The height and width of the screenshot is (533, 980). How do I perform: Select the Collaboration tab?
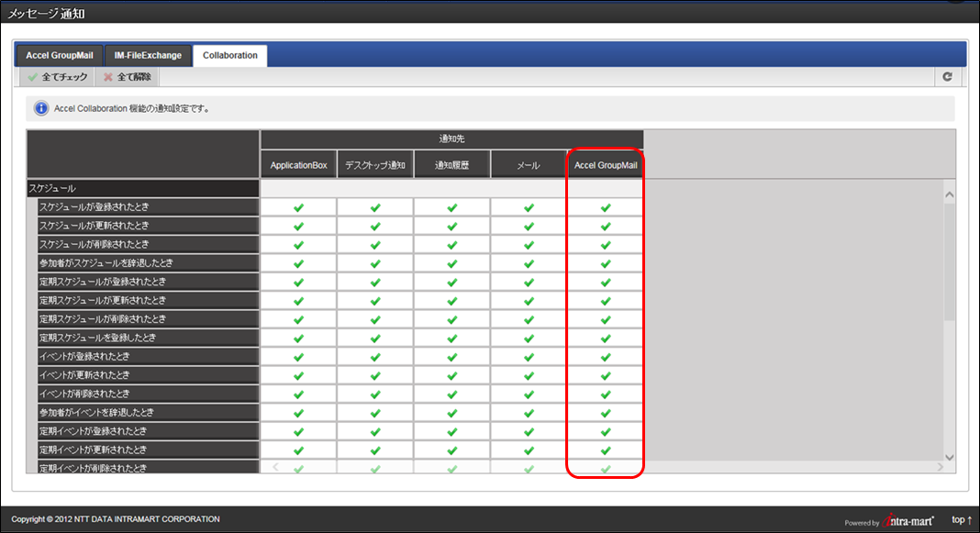tap(230, 55)
